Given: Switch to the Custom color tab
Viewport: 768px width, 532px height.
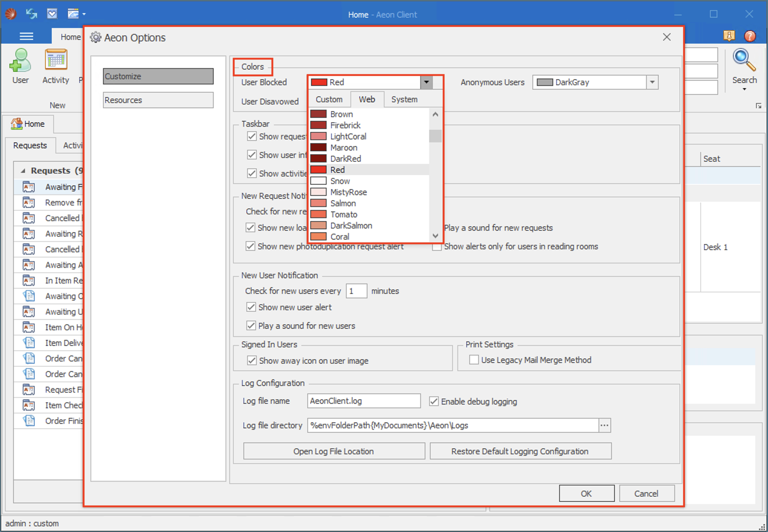Looking at the screenshot, I should point(329,100).
